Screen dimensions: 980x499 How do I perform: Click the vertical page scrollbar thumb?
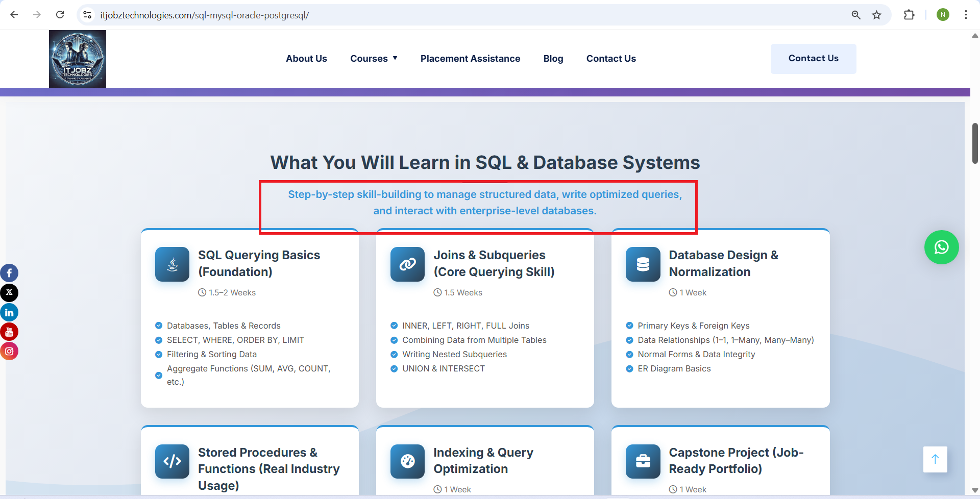[975, 143]
